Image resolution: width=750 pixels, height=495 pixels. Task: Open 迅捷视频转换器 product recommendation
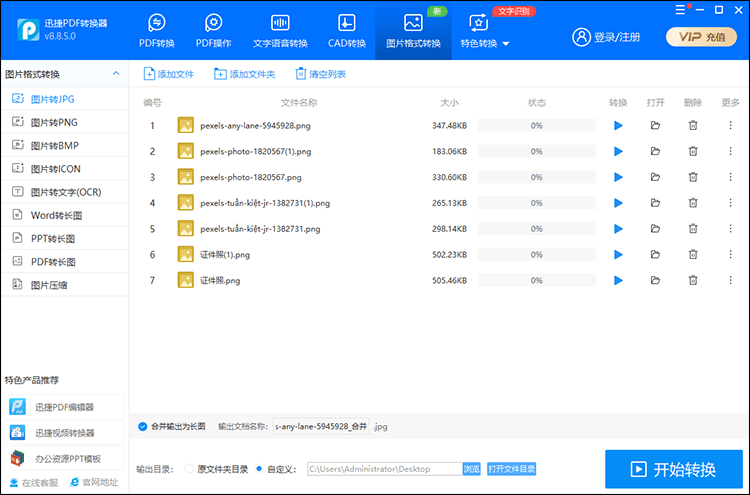click(64, 433)
